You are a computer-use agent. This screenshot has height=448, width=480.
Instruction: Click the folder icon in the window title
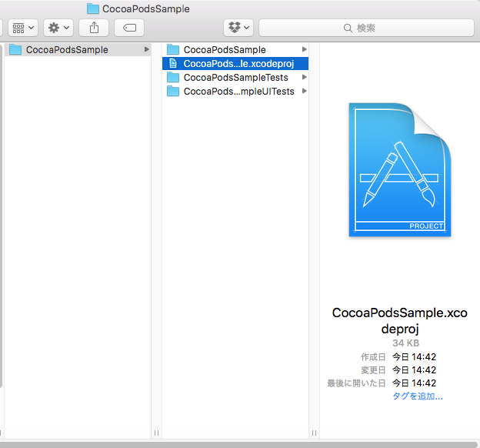(x=93, y=8)
